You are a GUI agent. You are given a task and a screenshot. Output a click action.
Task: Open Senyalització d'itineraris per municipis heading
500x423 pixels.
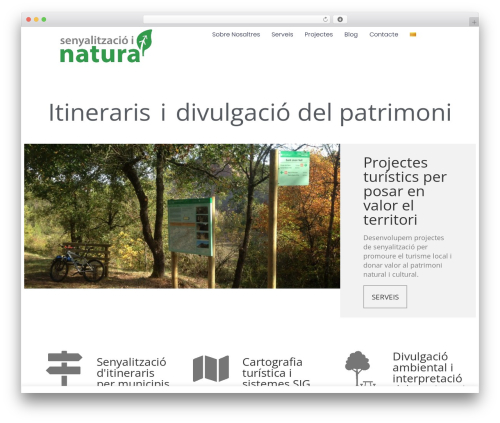pos(133,372)
